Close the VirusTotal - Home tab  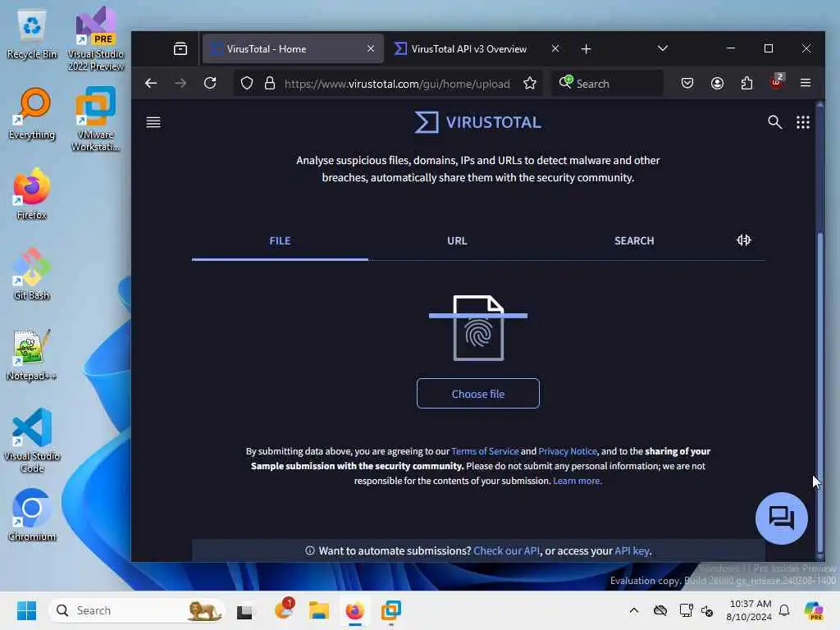pos(371,48)
